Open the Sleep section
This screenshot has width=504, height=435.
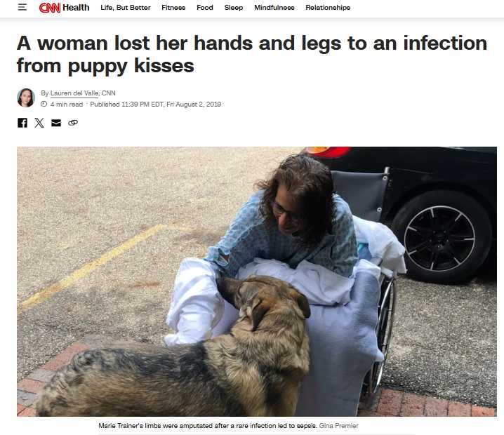coord(233,8)
